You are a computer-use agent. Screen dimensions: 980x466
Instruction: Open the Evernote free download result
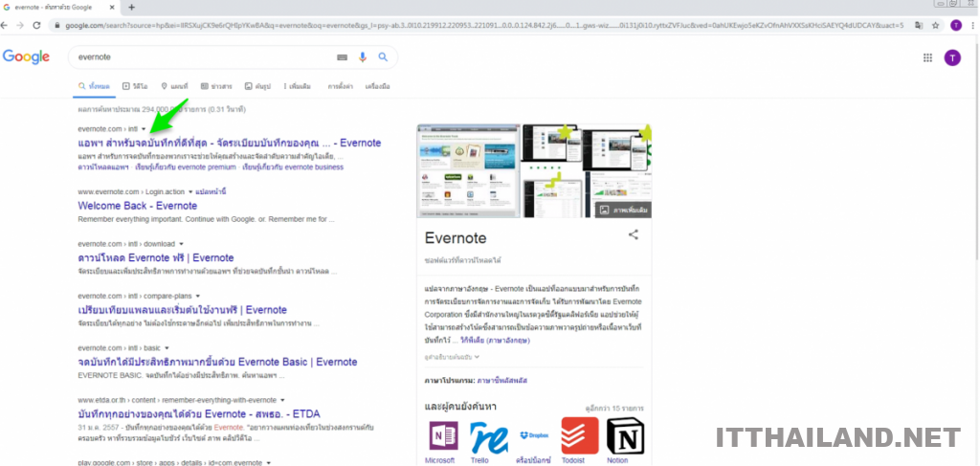click(x=156, y=258)
